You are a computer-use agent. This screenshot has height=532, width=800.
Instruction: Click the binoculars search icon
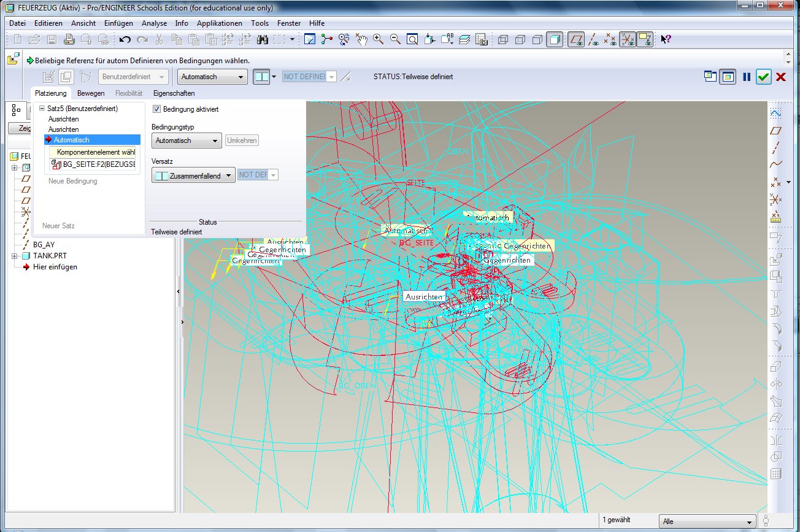[x=263, y=39]
